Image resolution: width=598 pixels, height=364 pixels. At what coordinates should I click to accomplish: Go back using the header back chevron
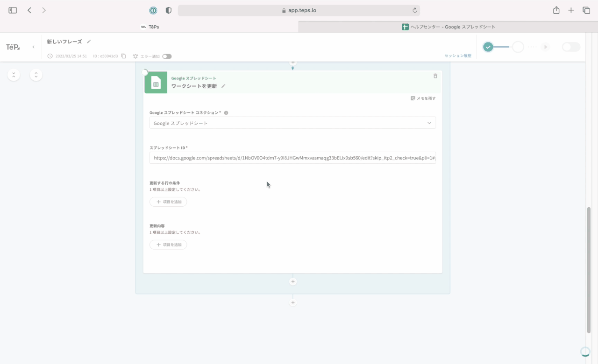click(x=33, y=47)
